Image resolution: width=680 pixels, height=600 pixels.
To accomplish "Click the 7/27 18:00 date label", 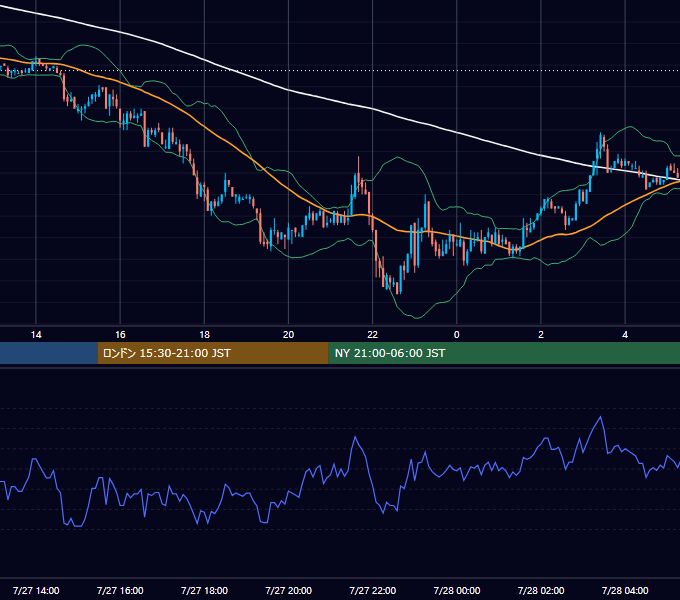I will [x=204, y=590].
